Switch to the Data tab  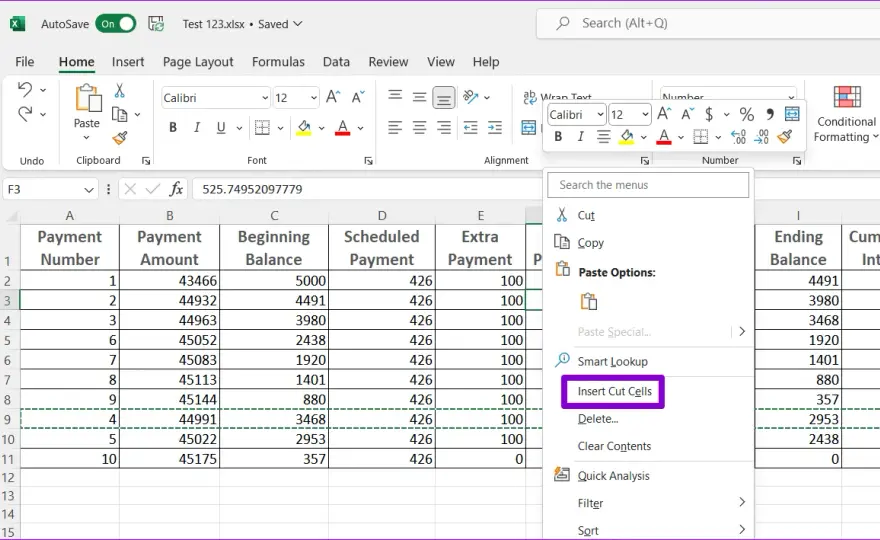tap(336, 62)
